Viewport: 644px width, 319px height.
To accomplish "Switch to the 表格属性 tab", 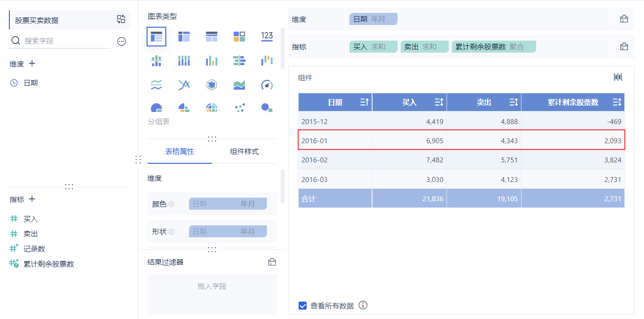I will pyautogui.click(x=180, y=151).
